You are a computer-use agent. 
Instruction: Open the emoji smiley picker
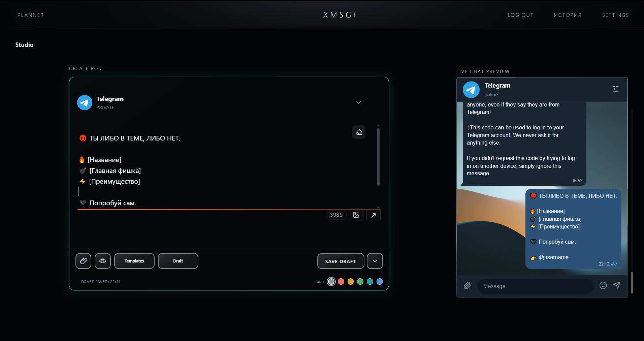point(603,285)
